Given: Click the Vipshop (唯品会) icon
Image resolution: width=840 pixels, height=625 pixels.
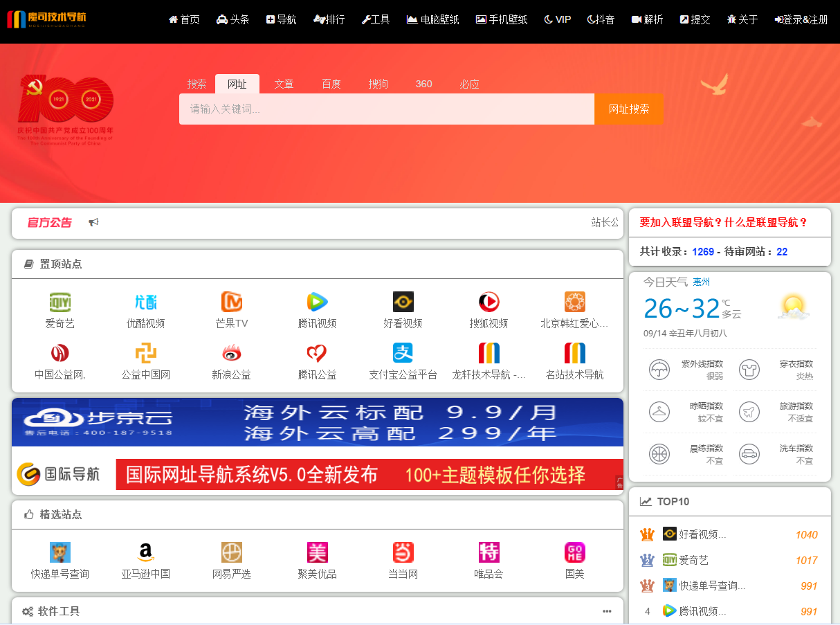Looking at the screenshot, I should (x=489, y=552).
